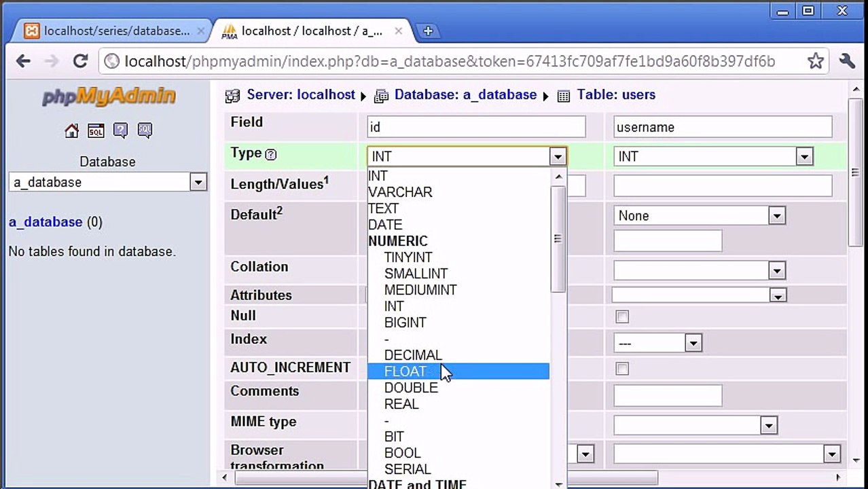Image resolution: width=868 pixels, height=489 pixels.
Task: Bookmark this page with the star icon
Action: click(816, 61)
